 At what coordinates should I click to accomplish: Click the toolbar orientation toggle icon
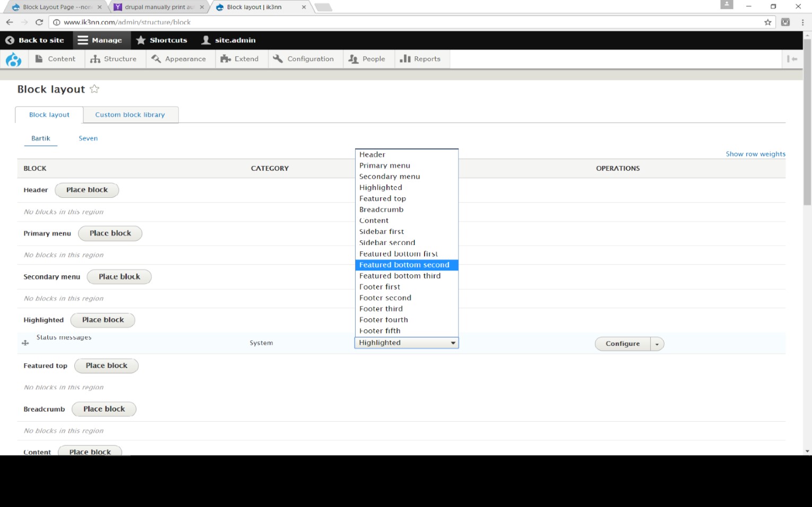pos(792,59)
